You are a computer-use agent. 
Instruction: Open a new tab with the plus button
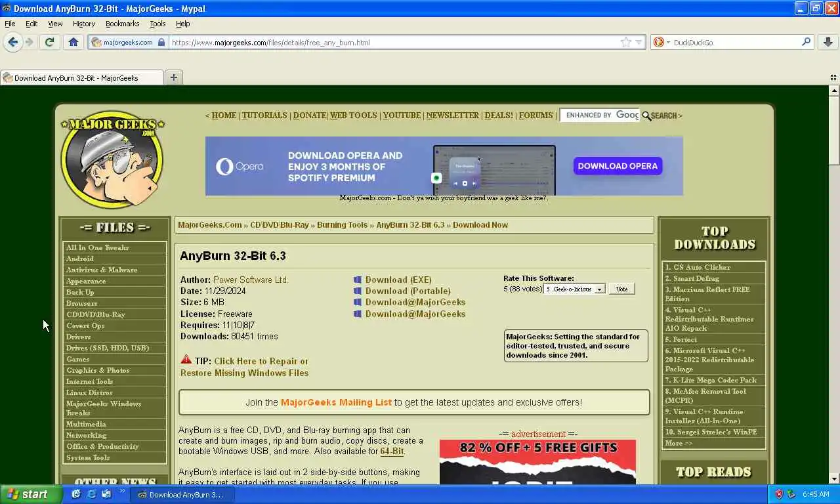[173, 77]
